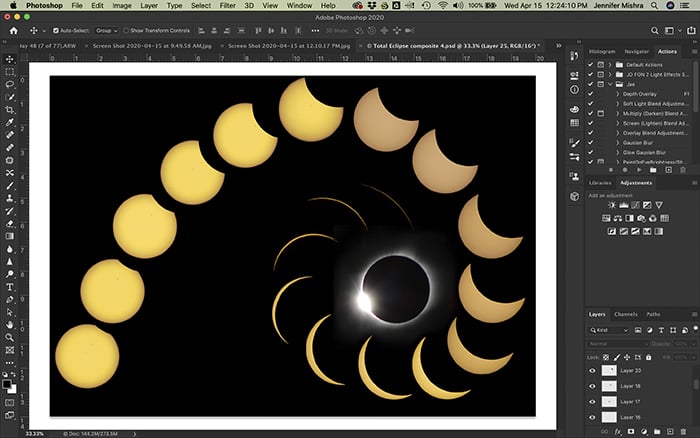This screenshot has width=700, height=438.
Task: Enable Show Transform Controls checkbox
Action: pyautogui.click(x=126, y=31)
